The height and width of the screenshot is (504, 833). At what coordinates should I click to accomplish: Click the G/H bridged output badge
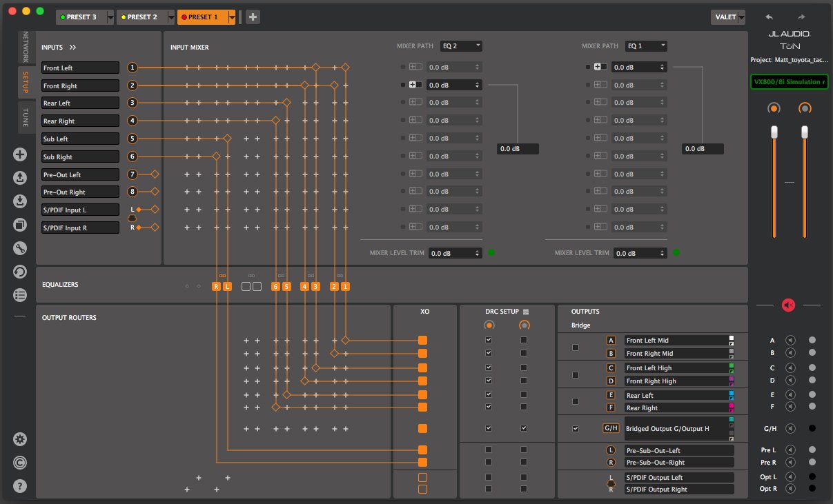coord(611,428)
